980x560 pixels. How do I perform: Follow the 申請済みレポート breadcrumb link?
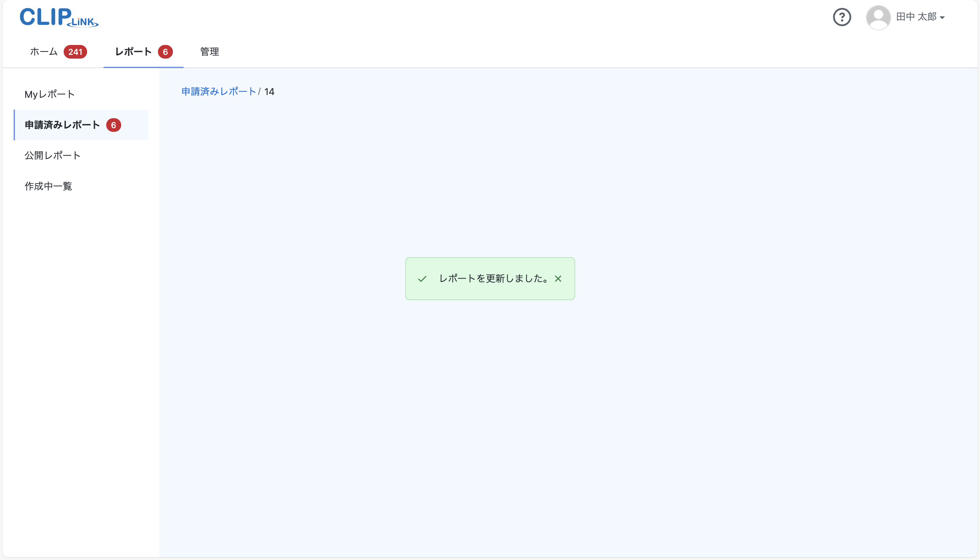pyautogui.click(x=218, y=91)
